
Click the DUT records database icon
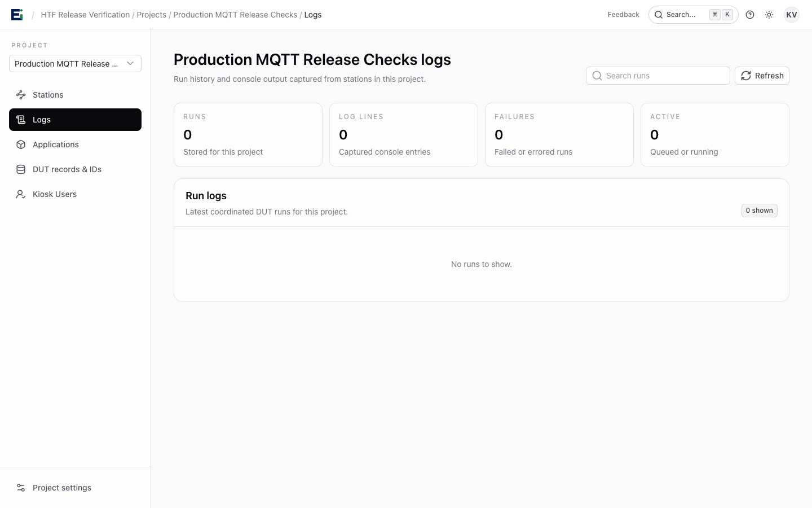21,169
